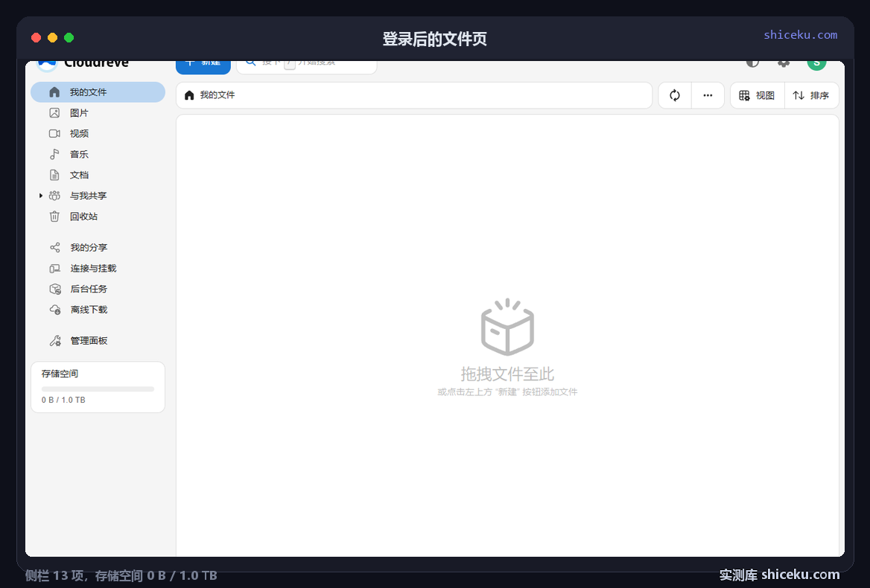The height and width of the screenshot is (588, 870).
Task: Open the 排序 sort options
Action: click(811, 95)
